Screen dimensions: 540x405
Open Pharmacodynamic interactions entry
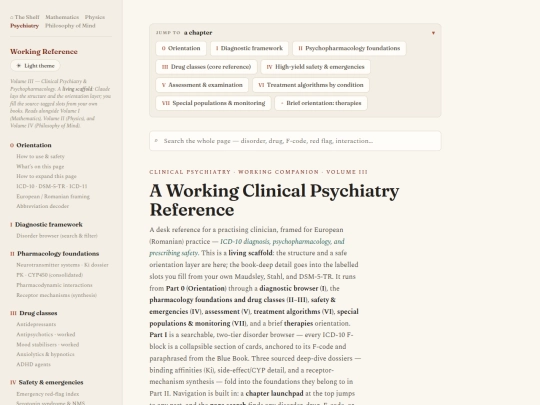pyautogui.click(x=54, y=285)
